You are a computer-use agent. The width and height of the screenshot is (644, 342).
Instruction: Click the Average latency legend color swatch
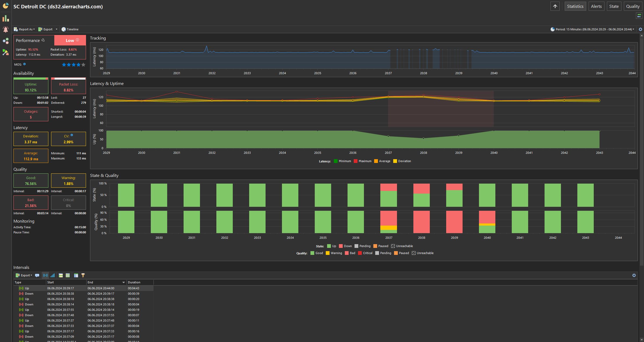(376, 161)
